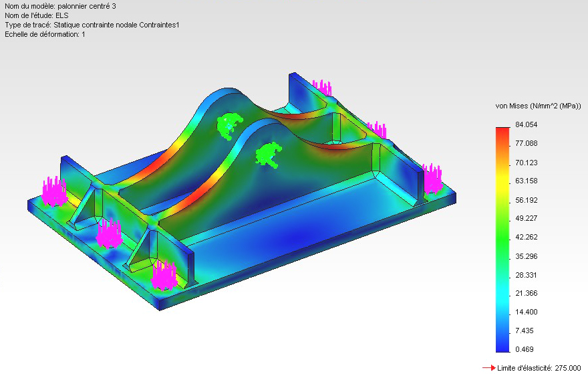Select the "Nom de l'étude: ELS" text
This screenshot has width=588, height=374.
pyautogui.click(x=37, y=15)
